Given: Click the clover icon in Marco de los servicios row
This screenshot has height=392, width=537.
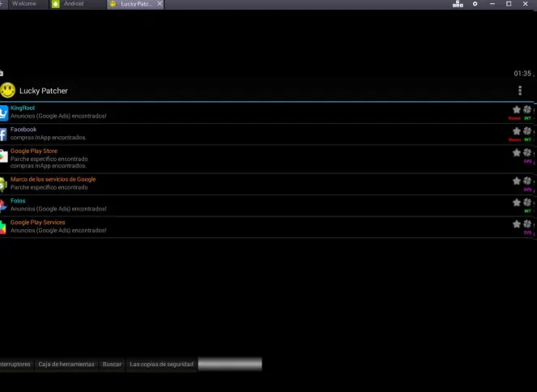Looking at the screenshot, I should click(527, 181).
